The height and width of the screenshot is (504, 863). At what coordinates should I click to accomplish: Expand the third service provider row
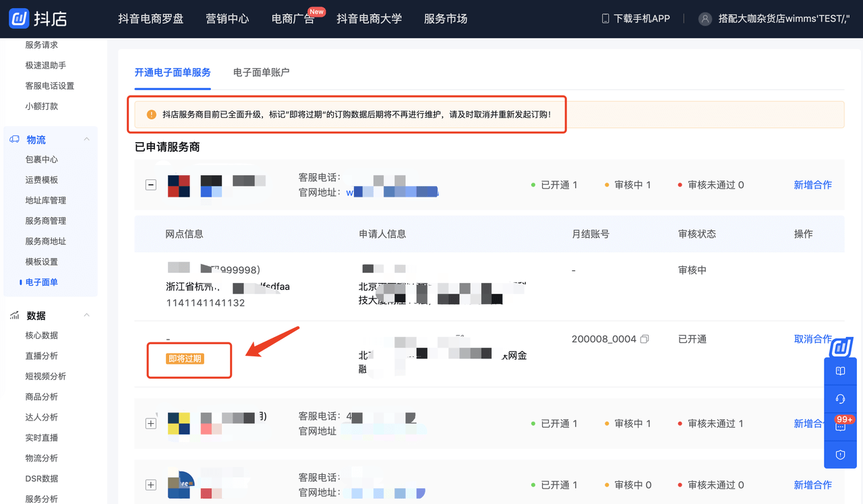click(151, 485)
